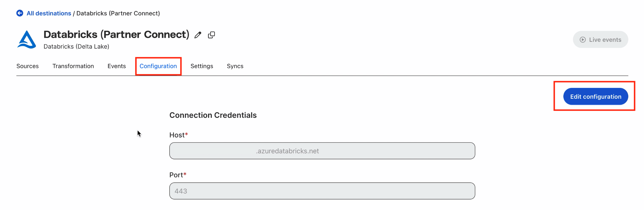Screen dimensions: 644x210
Task: Click the Live events play icon
Action: [583, 40]
